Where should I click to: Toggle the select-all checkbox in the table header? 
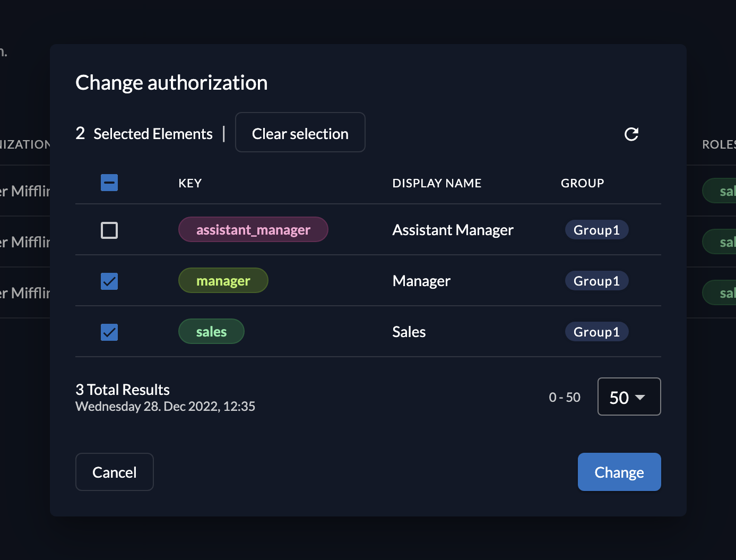point(109,182)
